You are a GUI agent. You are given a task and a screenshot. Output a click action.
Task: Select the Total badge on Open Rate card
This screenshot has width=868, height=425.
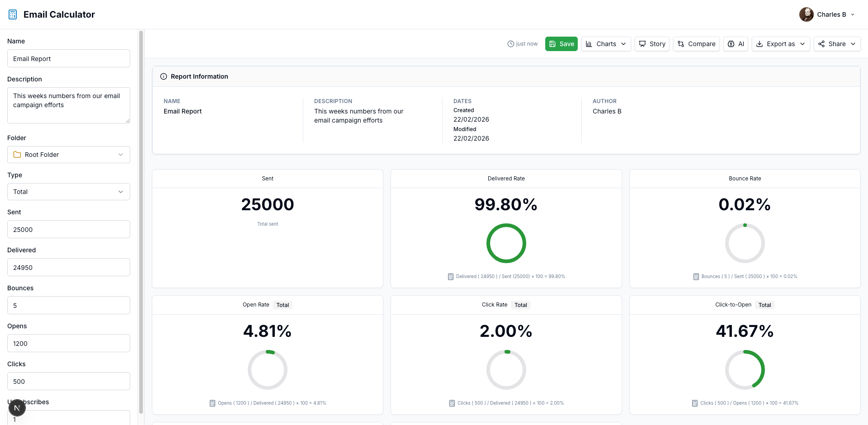tap(282, 305)
